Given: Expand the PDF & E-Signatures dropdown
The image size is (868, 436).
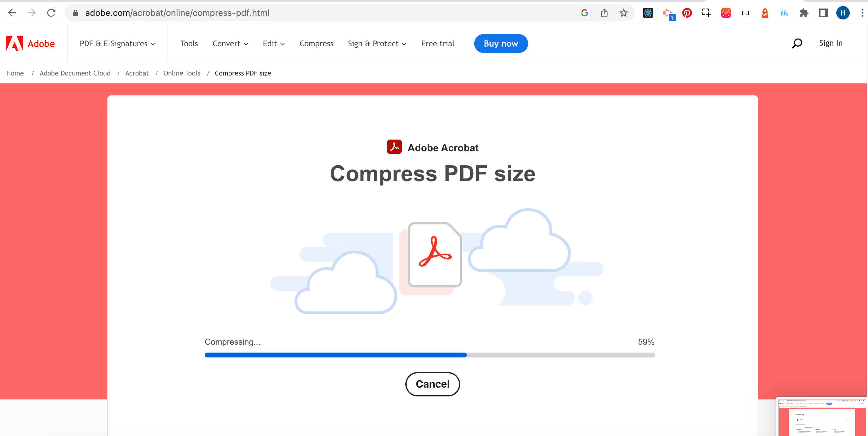Looking at the screenshot, I should click(117, 43).
